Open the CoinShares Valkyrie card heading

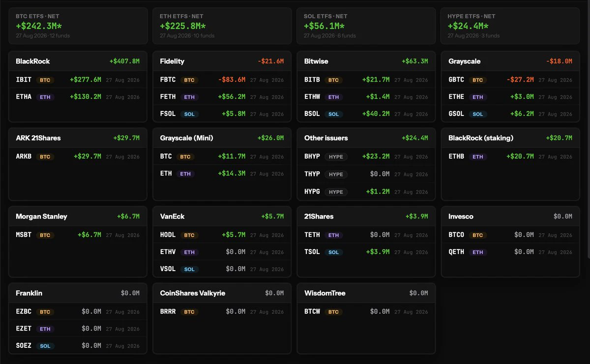click(193, 293)
